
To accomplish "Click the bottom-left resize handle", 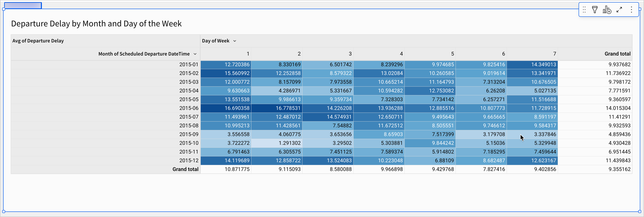I will [x=4, y=211].
